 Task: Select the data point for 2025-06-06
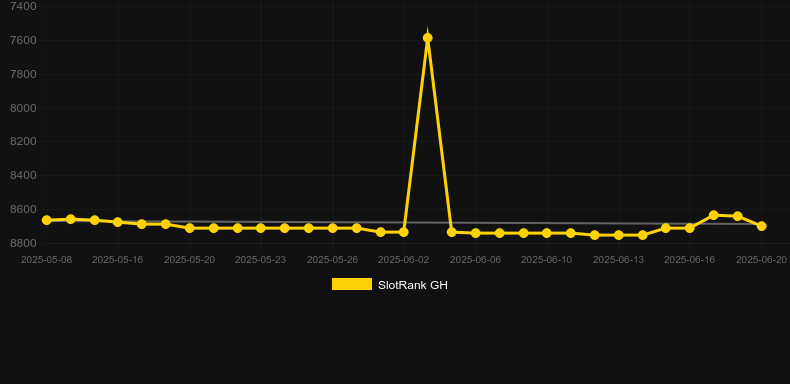point(475,233)
